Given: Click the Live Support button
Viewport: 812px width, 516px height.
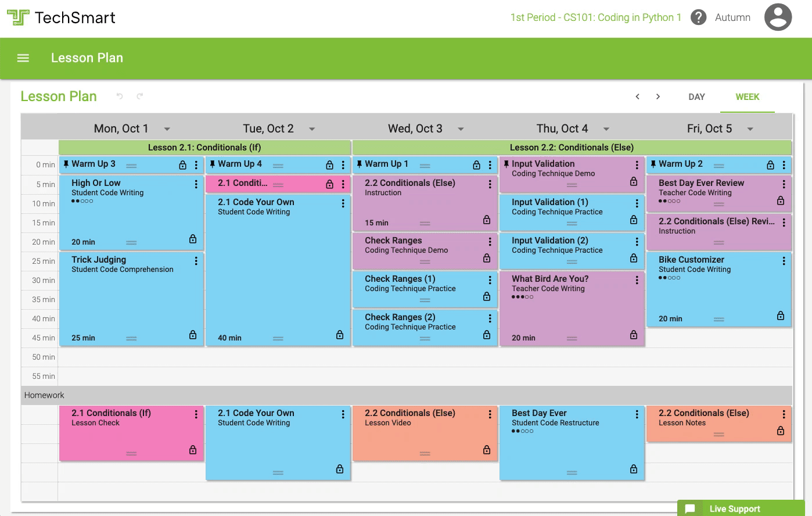Looking at the screenshot, I should click(x=735, y=508).
